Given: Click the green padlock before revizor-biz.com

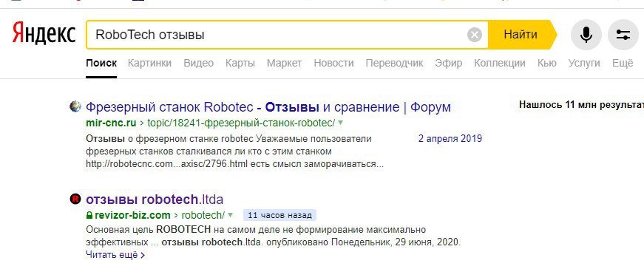Looking at the screenshot, I should coord(89,215).
